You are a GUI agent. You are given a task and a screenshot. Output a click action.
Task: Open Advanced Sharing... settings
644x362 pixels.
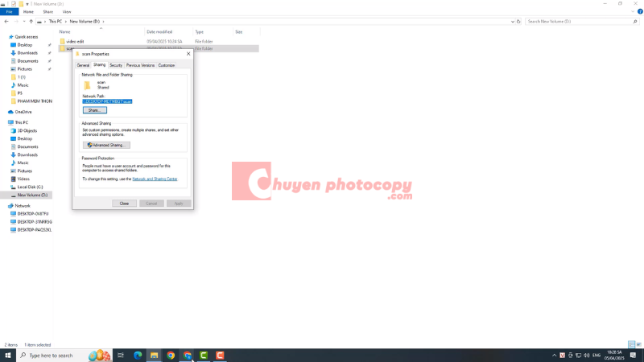tap(106, 145)
